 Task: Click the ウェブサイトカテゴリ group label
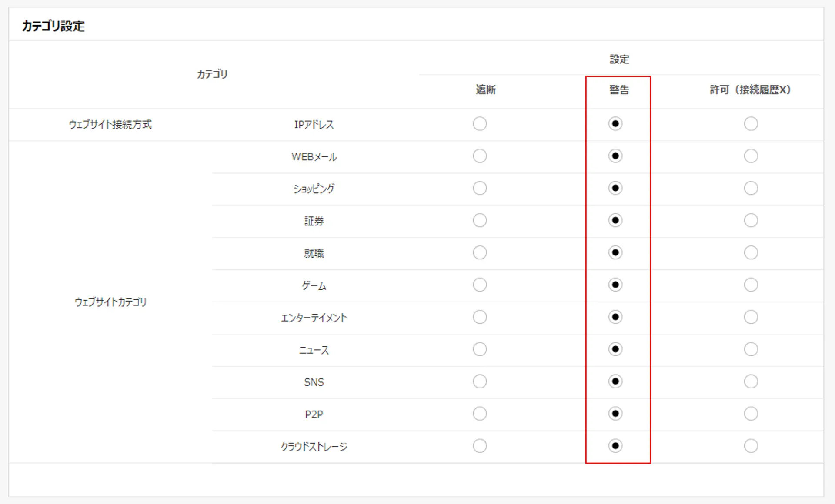click(110, 302)
